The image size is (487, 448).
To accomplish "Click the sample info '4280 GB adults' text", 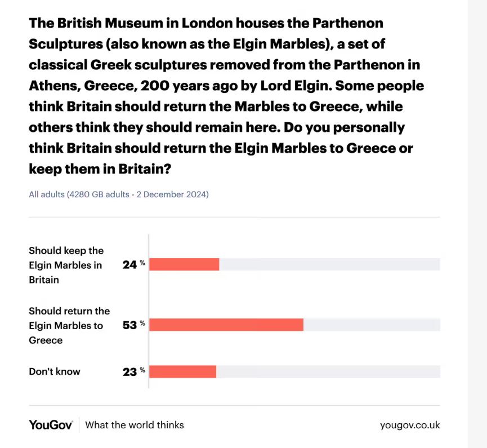I will point(99,194).
